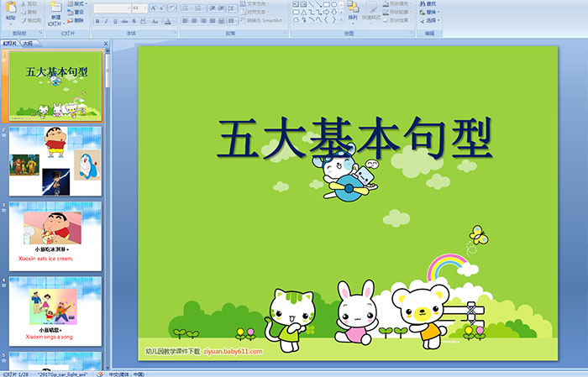Open the font size 44 dropdown
The height and width of the screenshot is (377, 588).
(x=139, y=8)
